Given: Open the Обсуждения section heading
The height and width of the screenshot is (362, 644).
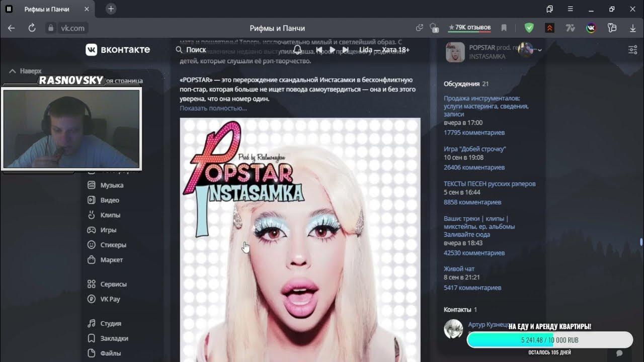Looking at the screenshot, I should click(x=461, y=84).
